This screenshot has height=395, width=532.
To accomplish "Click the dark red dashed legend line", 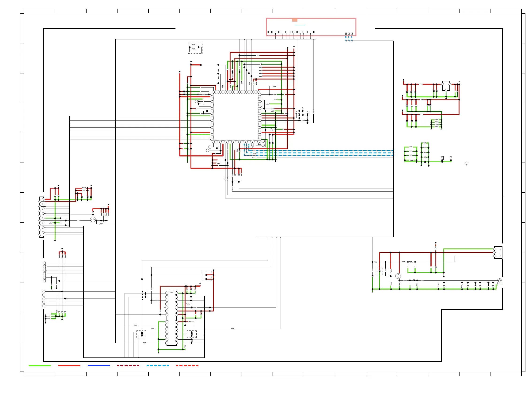I will (x=128, y=366).
